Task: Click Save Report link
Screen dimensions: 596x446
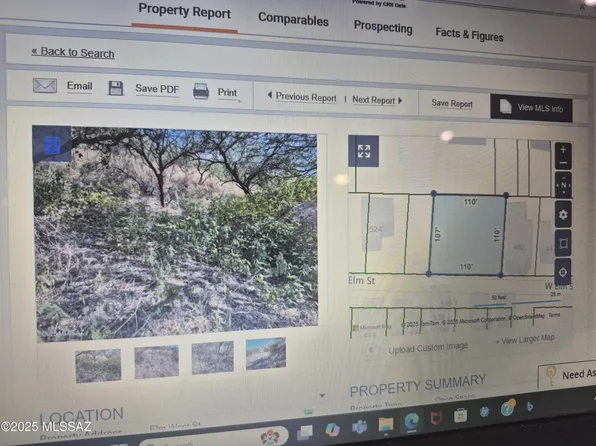Action: pos(452,103)
